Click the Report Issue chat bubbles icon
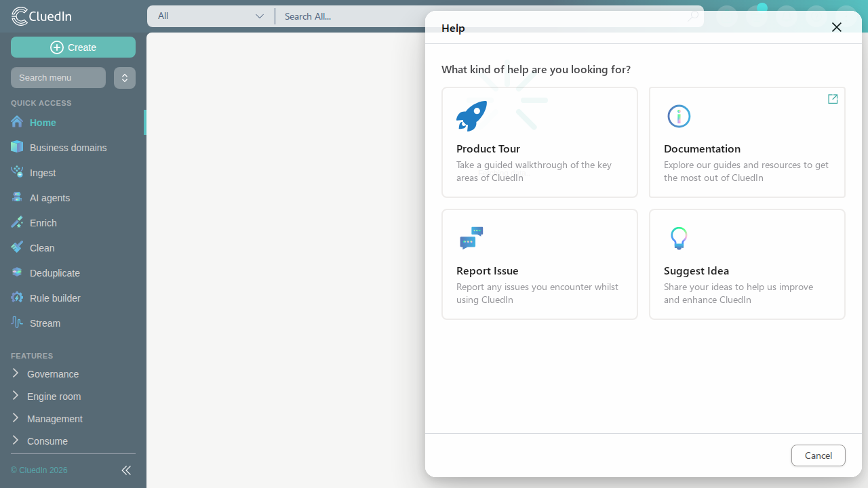 [x=471, y=238]
